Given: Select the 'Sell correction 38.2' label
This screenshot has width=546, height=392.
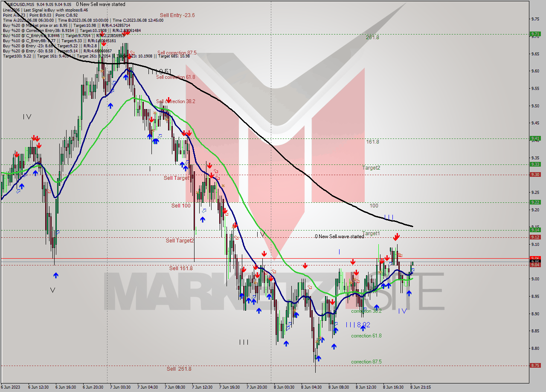Looking at the screenshot, I should point(175,101).
